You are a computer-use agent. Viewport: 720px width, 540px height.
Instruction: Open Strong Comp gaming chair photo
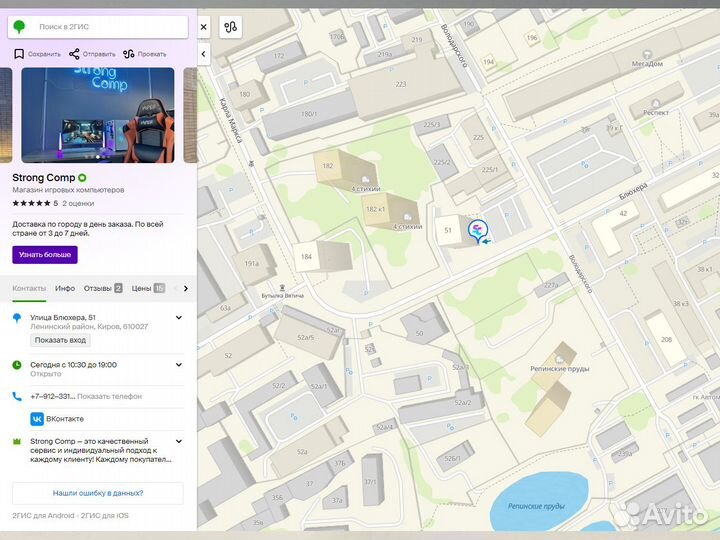(x=98, y=115)
